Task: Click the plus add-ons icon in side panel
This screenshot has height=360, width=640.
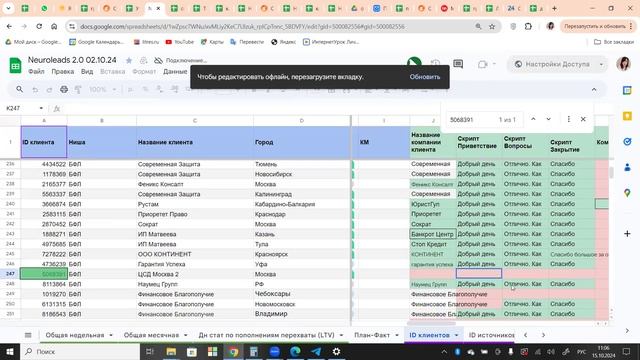Action: (x=627, y=233)
